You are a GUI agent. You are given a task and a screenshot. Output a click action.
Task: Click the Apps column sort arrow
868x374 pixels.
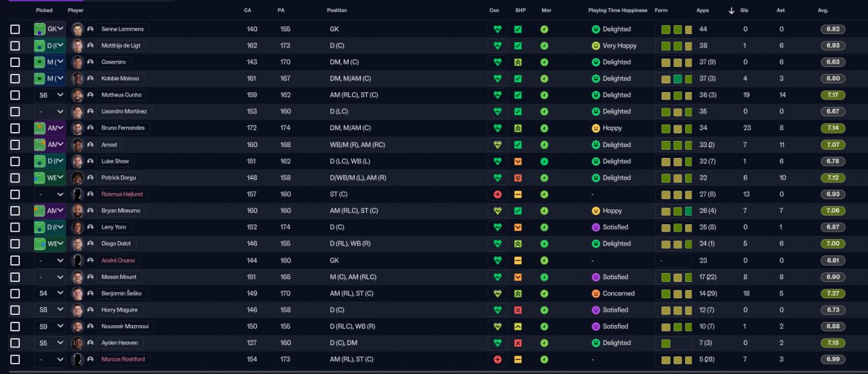point(731,10)
